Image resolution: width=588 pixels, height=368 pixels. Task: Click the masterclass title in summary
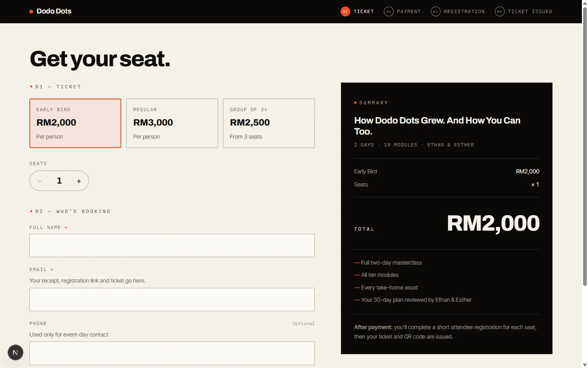437,126
